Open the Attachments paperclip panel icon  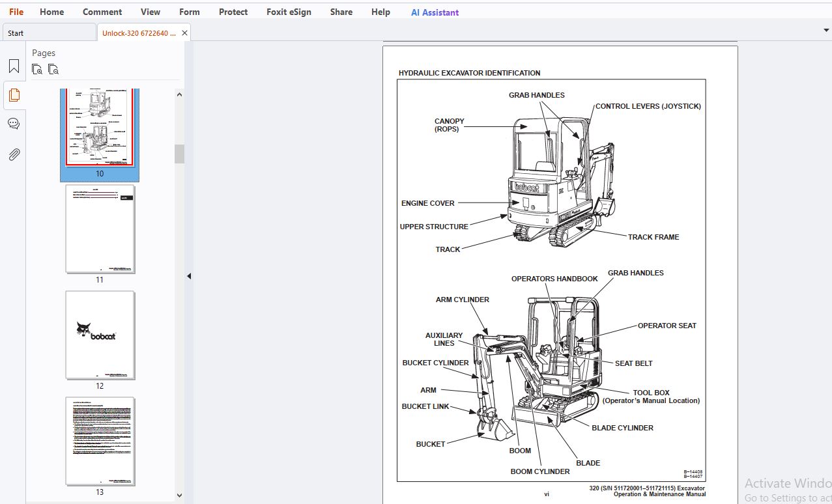click(14, 154)
